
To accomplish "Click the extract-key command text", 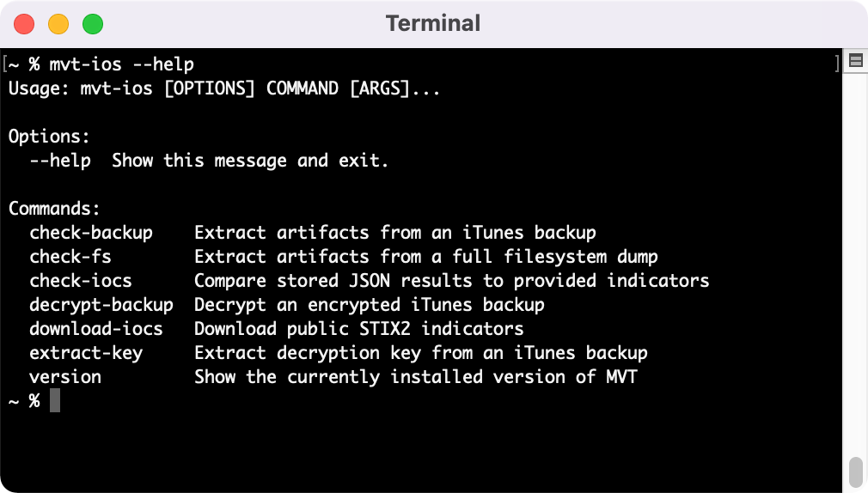I will coord(86,353).
